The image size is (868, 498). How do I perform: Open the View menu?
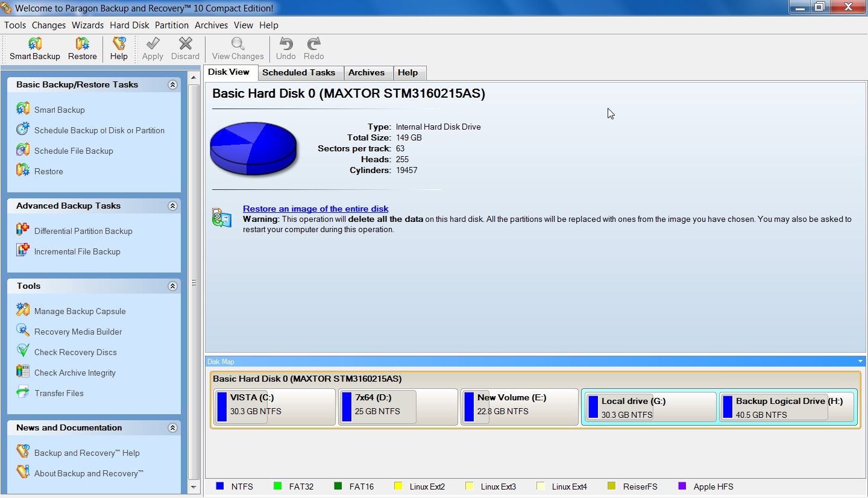click(x=244, y=25)
